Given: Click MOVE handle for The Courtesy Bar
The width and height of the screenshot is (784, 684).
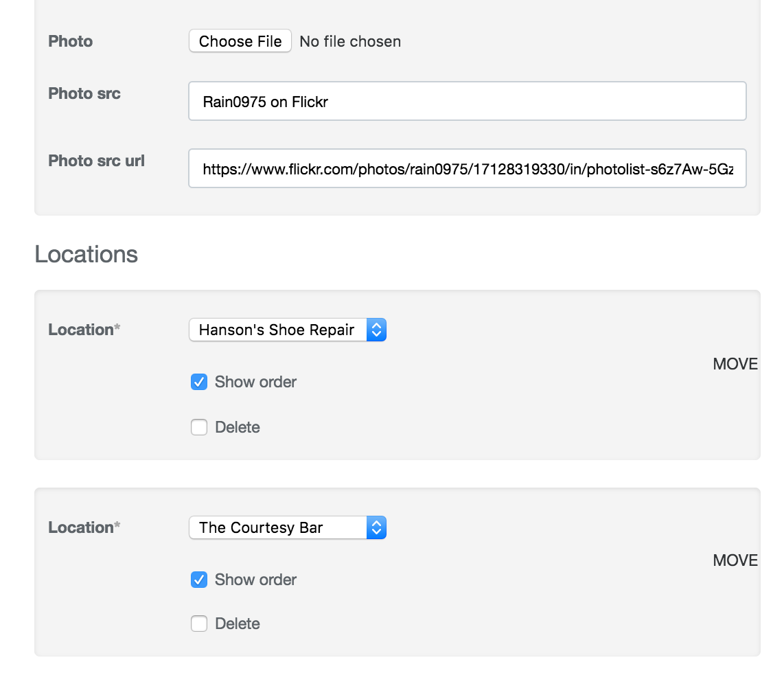Looking at the screenshot, I should coord(735,560).
